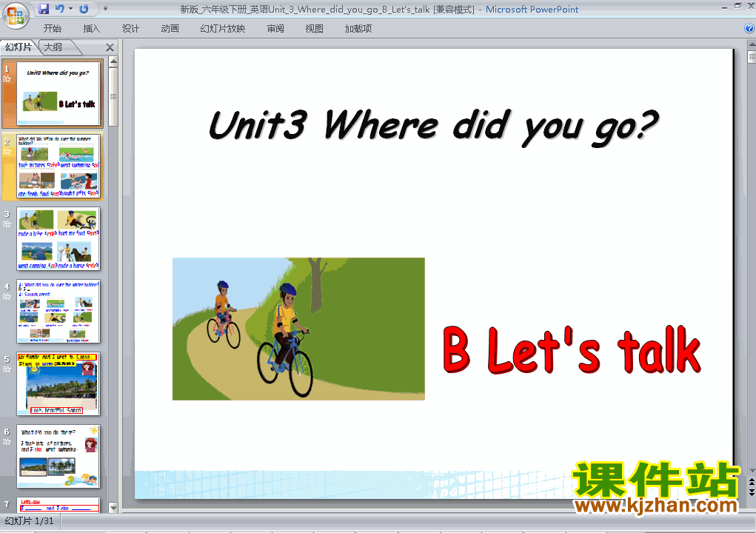The height and width of the screenshot is (533, 756).
Task: Open the Office button menu
Action: (x=16, y=15)
